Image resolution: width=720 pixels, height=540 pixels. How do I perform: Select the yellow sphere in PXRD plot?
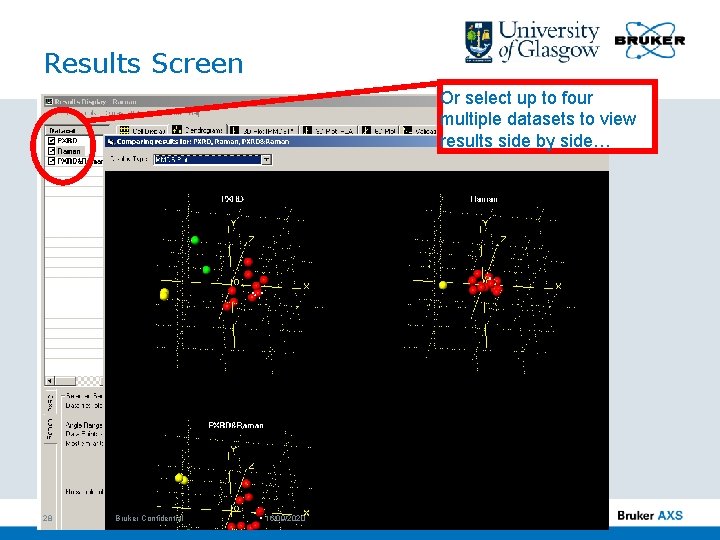pyautogui.click(x=164, y=294)
